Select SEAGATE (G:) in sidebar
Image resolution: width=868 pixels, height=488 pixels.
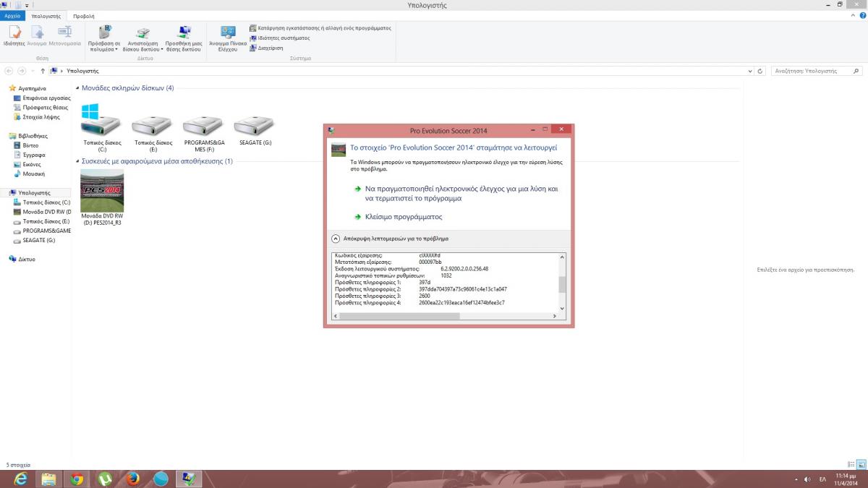(x=34, y=240)
